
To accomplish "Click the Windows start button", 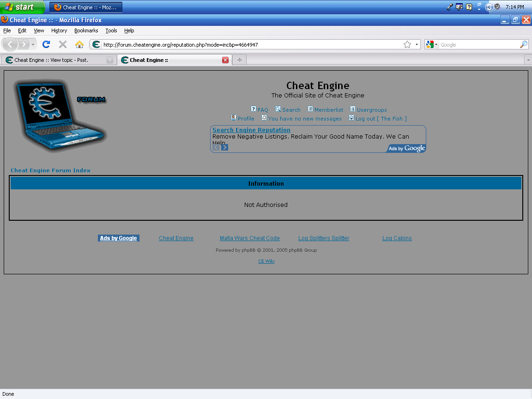I will (22, 7).
